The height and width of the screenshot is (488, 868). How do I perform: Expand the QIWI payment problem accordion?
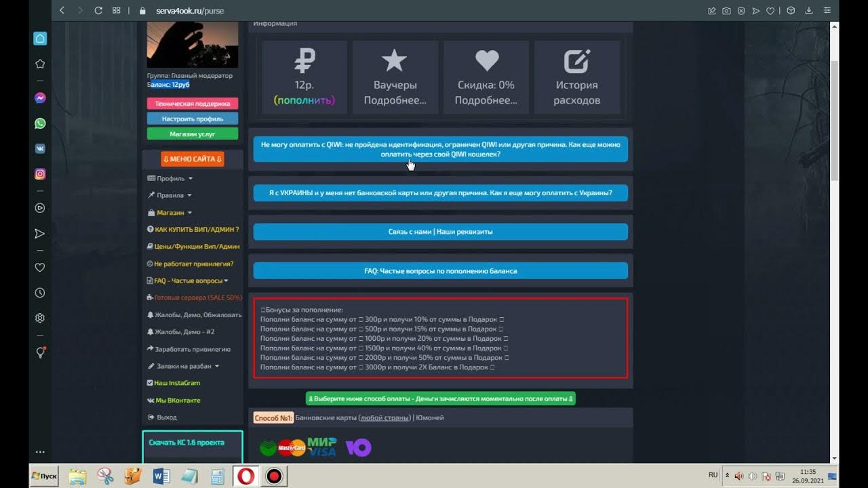coord(441,149)
